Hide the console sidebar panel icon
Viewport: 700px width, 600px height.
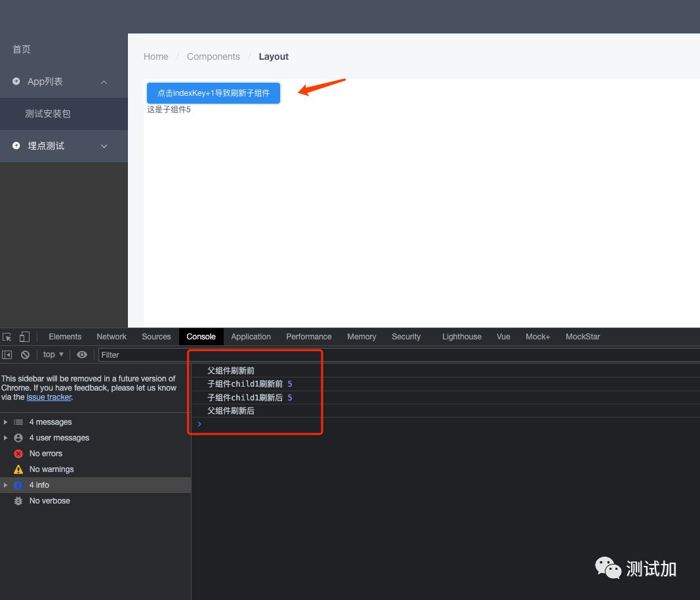(x=7, y=354)
